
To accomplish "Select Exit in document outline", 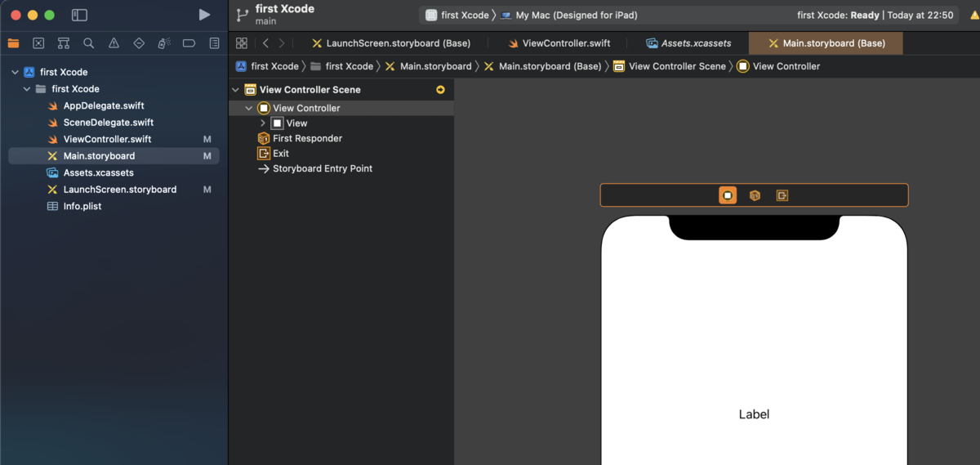I will click(x=281, y=154).
